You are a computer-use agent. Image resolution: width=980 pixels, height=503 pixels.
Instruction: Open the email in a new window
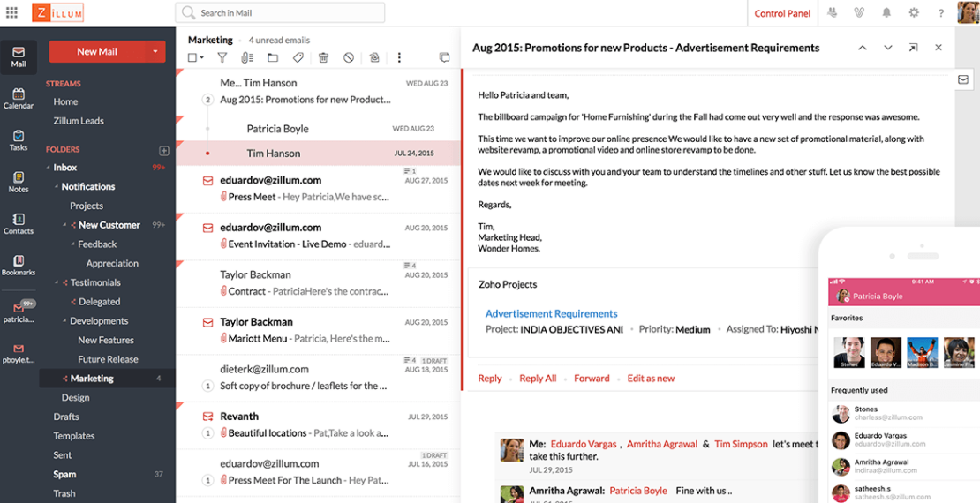(x=913, y=48)
